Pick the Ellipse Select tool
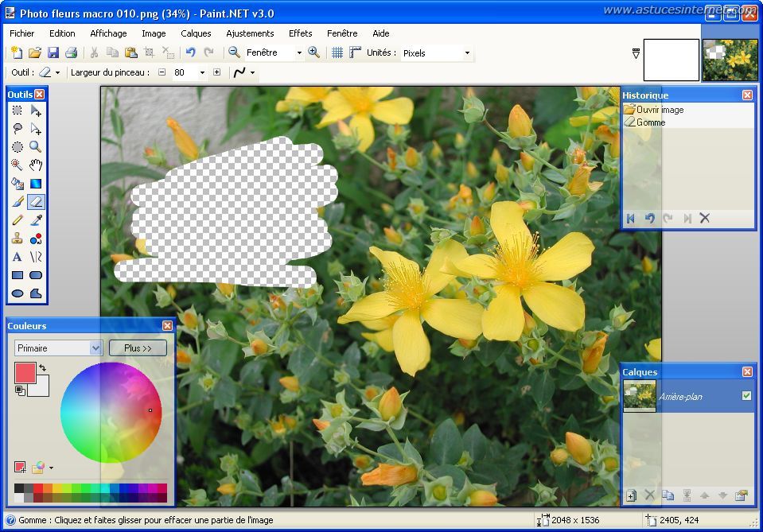The width and height of the screenshot is (763, 532). tap(17, 147)
